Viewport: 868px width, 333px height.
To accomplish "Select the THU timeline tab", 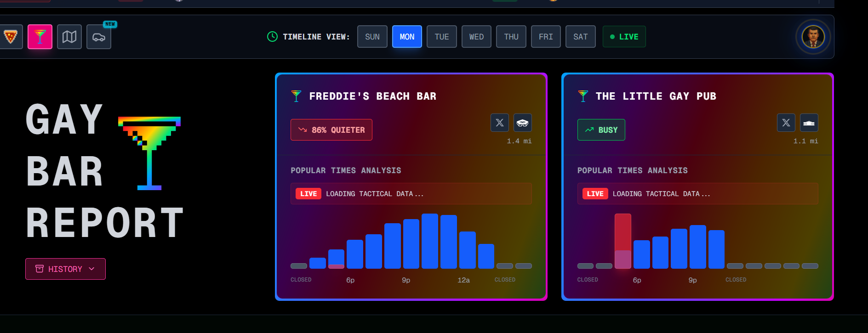I will click(511, 37).
